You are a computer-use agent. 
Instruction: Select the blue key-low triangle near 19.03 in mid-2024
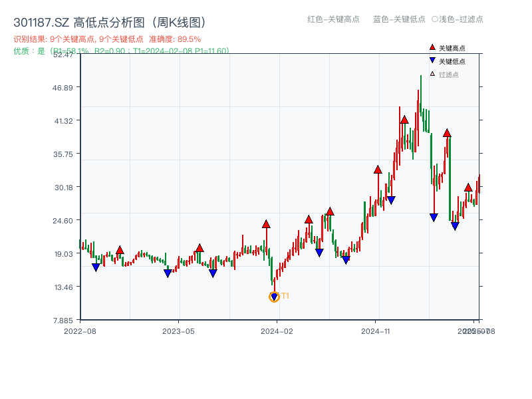320,253
